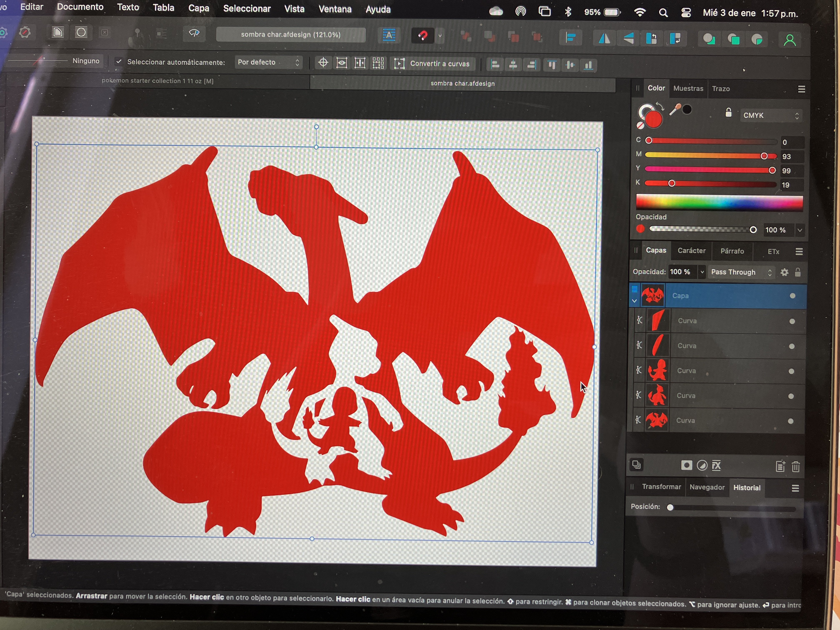Click the Align Middle vertically icon

(570, 65)
